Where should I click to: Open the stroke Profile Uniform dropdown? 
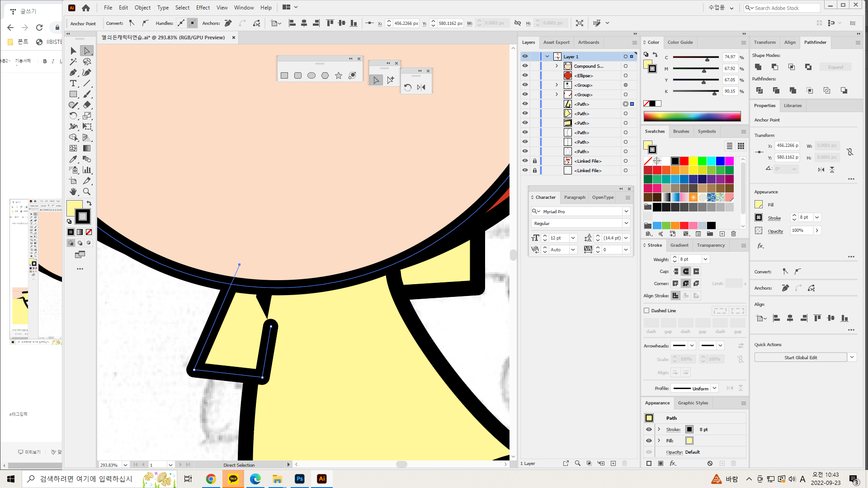point(714,388)
